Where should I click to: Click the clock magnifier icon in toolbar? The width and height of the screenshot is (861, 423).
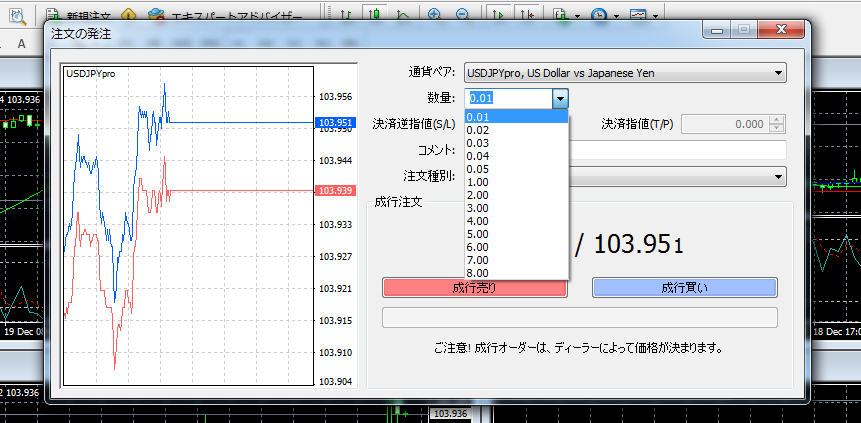(x=18, y=15)
